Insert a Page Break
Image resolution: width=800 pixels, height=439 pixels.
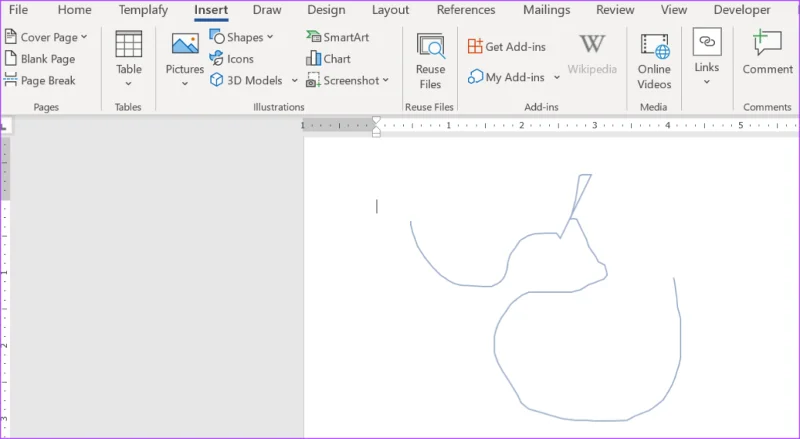tap(40, 80)
